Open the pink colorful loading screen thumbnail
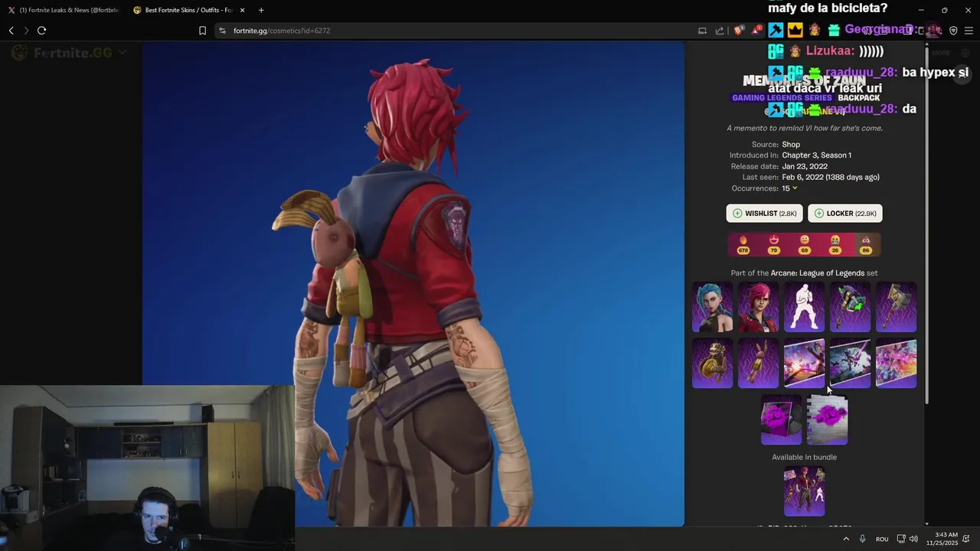Screen dimensions: 980x551 point(897,364)
